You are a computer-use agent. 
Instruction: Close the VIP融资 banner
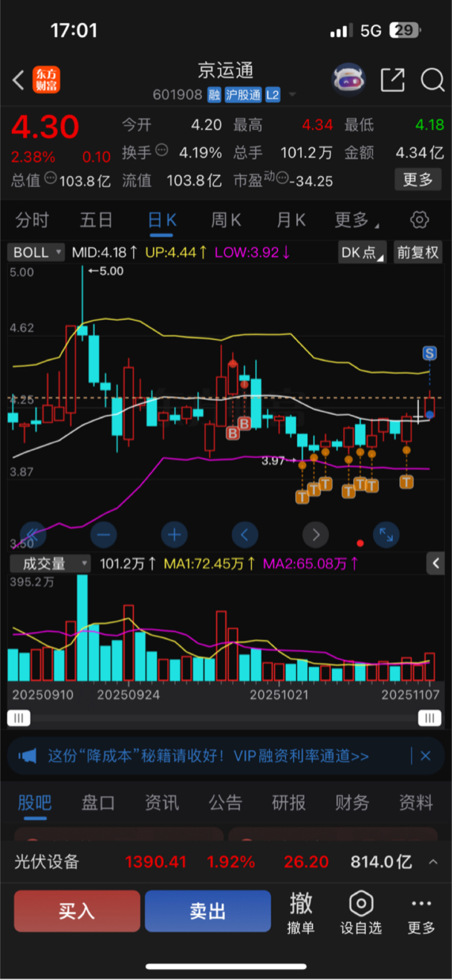click(426, 756)
